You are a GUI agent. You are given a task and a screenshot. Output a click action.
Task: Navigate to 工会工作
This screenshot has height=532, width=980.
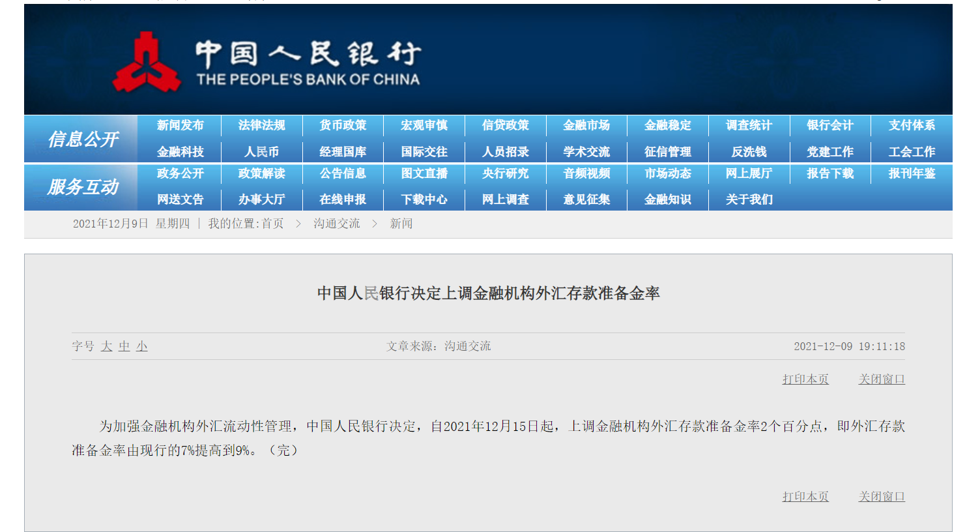(x=912, y=152)
